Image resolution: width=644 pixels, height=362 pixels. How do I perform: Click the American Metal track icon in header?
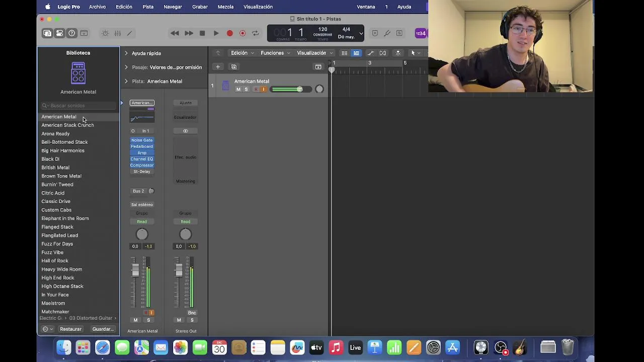tap(225, 85)
